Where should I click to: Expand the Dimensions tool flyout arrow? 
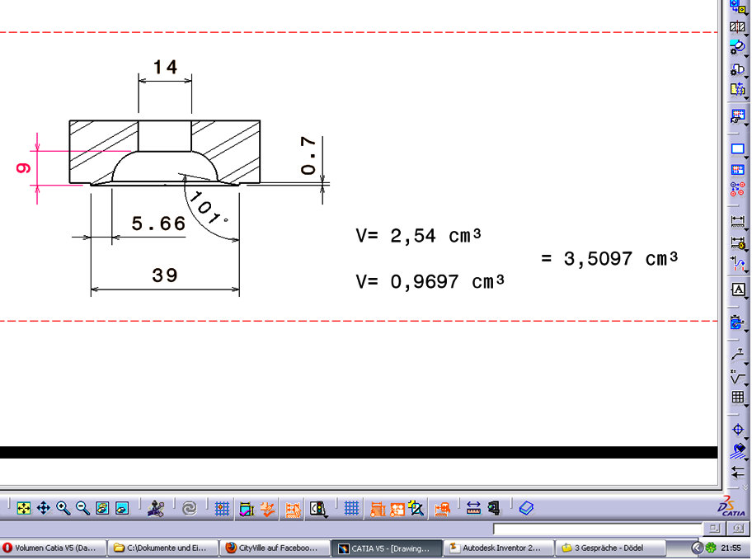coord(747,228)
